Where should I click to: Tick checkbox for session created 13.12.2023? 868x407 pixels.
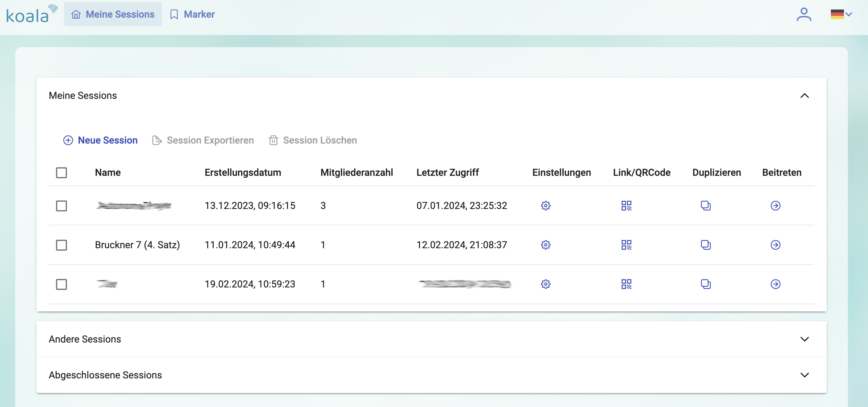point(61,206)
